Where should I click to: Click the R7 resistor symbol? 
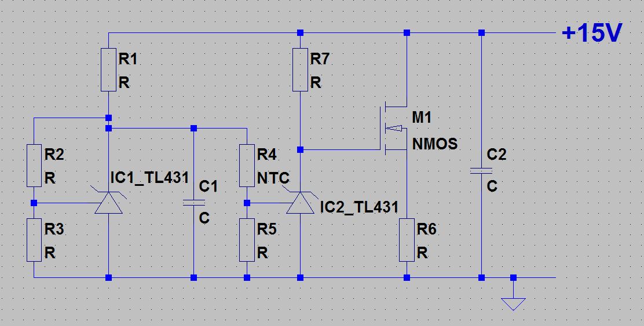click(x=300, y=70)
